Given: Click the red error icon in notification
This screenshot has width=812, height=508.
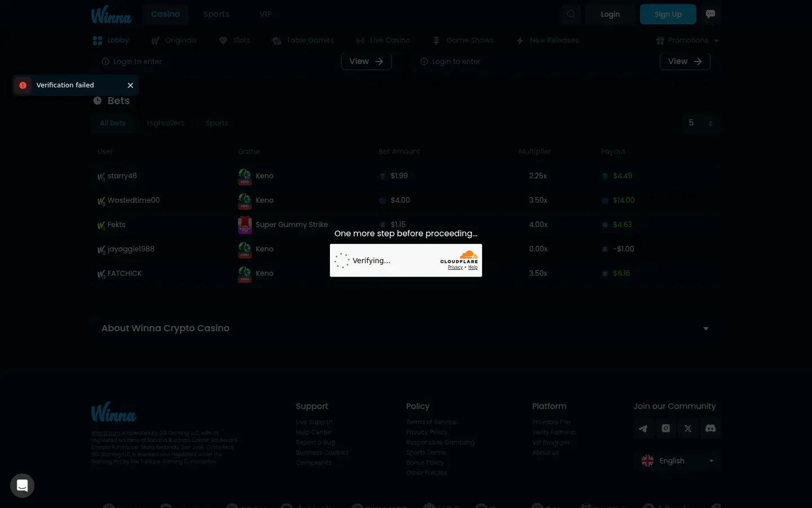Looking at the screenshot, I should point(23,85).
